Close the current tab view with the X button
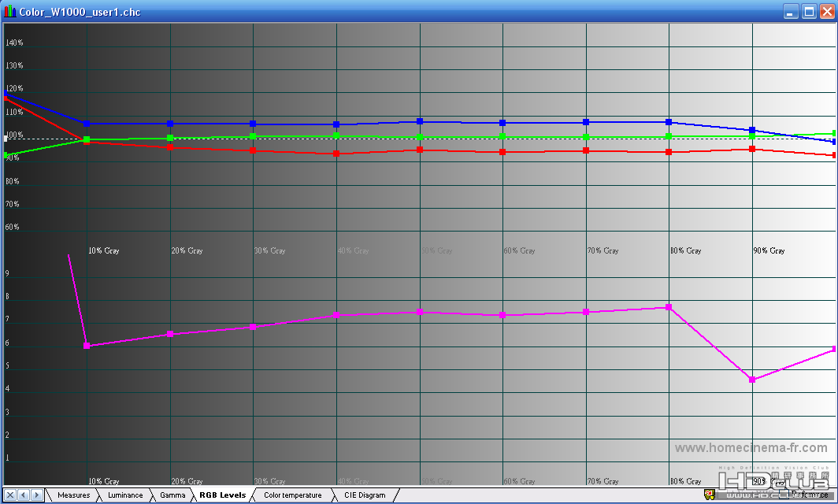Screen dimensions: 838x504 [10, 495]
